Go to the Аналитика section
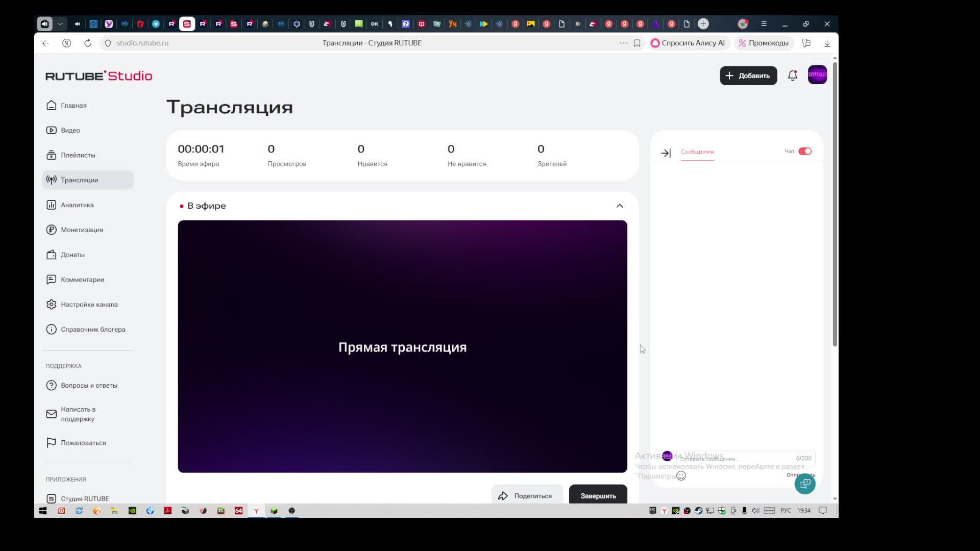Image resolution: width=980 pixels, height=551 pixels. (x=77, y=205)
